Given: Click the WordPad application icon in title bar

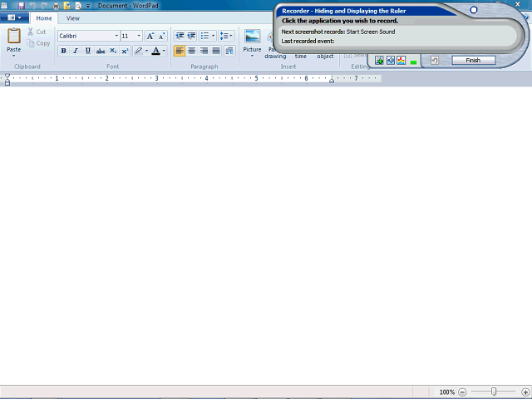Looking at the screenshot, I should tap(4, 6).
